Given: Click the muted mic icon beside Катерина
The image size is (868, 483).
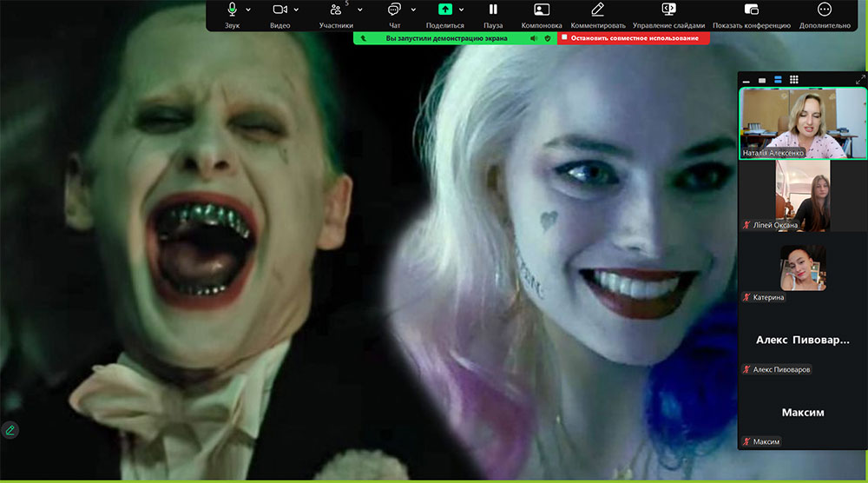Looking at the screenshot, I should 746,297.
